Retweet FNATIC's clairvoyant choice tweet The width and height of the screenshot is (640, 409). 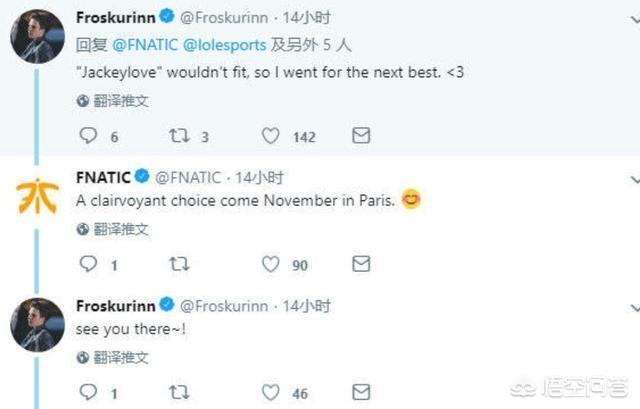click(x=180, y=264)
